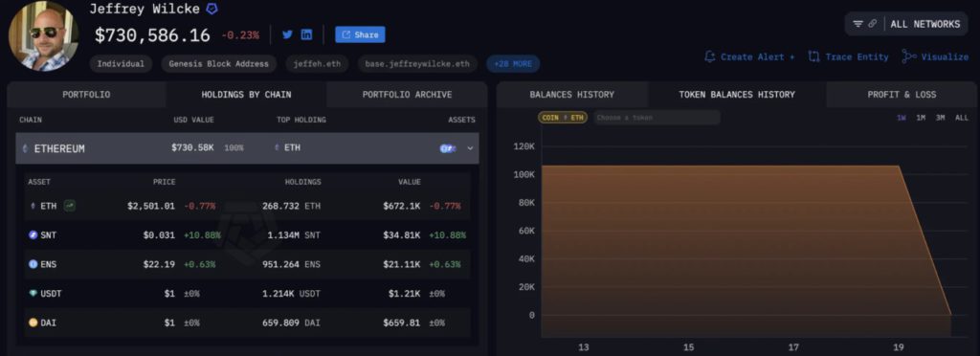Screen dimensions: 980x356
Task: Click the ETH price chart icon
Action: tap(69, 206)
